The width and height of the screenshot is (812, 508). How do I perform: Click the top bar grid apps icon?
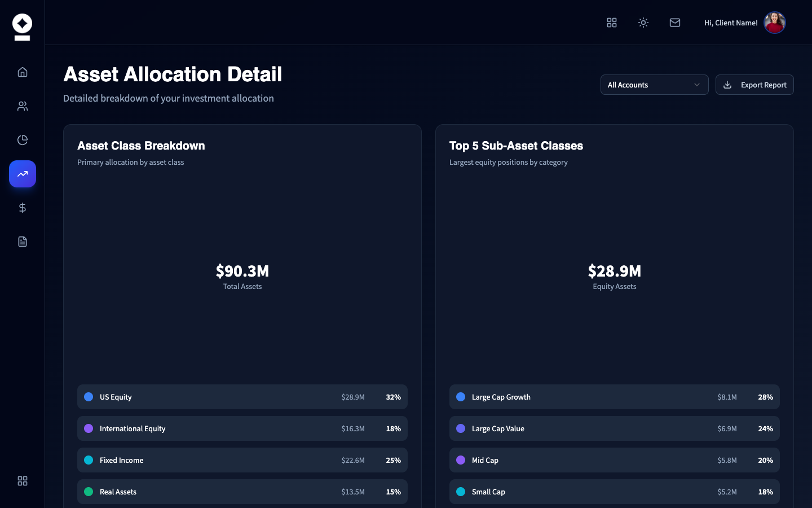click(612, 23)
